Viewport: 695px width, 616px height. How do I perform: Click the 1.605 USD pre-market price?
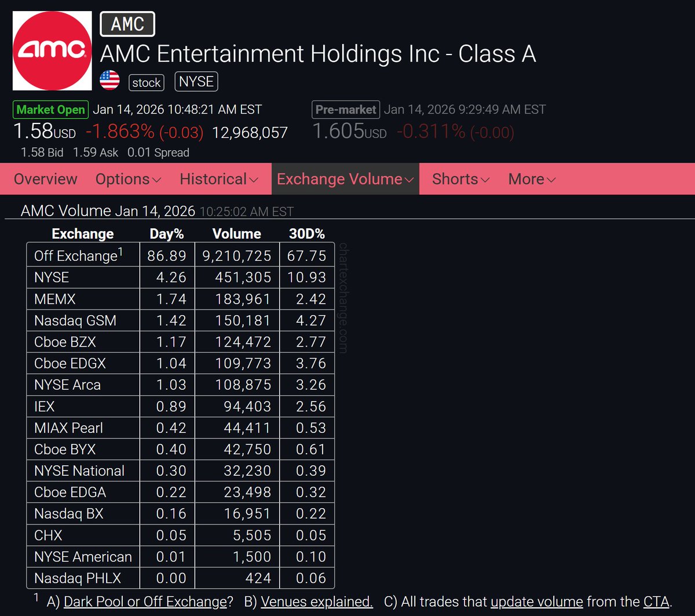pos(349,132)
